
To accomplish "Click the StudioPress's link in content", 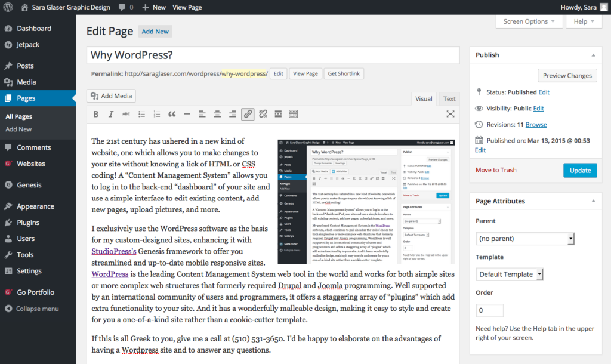I will coord(114,251).
